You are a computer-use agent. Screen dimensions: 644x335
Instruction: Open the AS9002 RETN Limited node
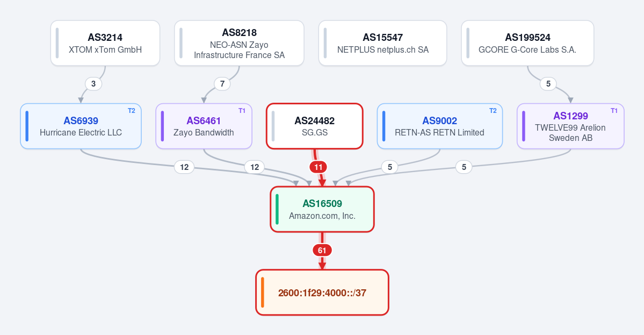(440, 126)
